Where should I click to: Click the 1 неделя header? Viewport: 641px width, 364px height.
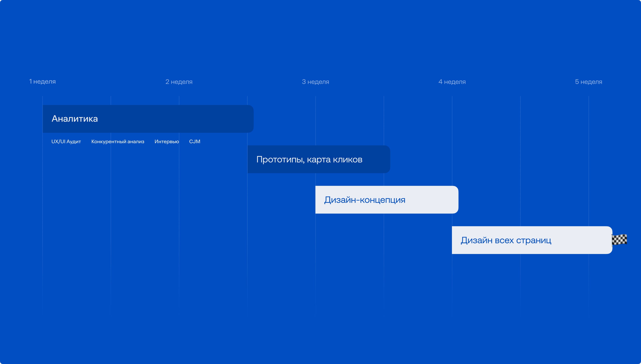point(42,82)
